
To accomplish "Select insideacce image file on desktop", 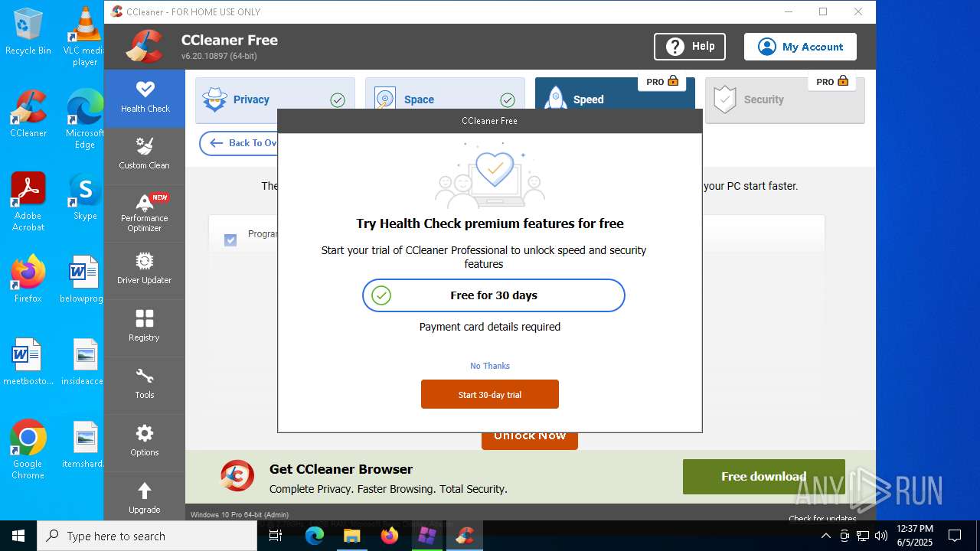I will pyautogui.click(x=83, y=362).
